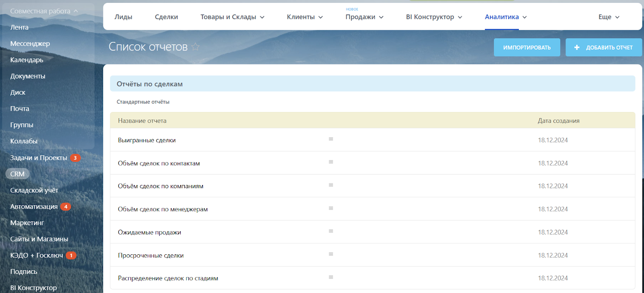Open menu icon for Объём сделок по менеджерам
This screenshot has height=293, width=644.
(x=331, y=208)
